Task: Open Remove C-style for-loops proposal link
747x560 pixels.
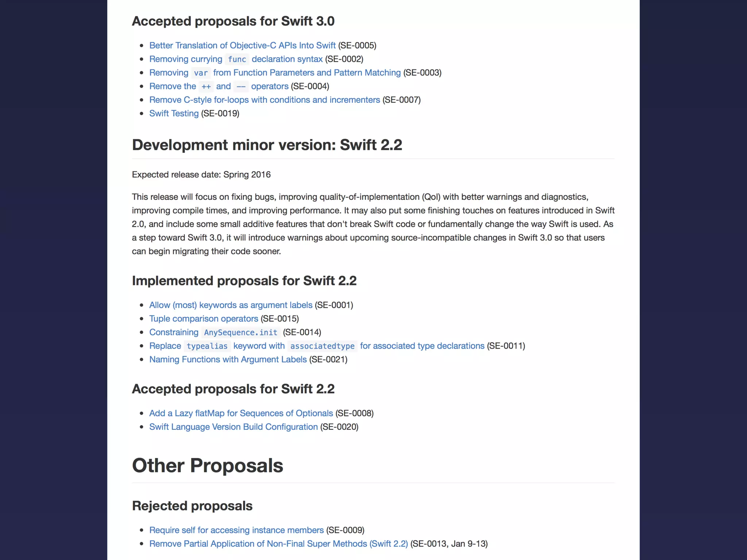Action: click(x=264, y=100)
